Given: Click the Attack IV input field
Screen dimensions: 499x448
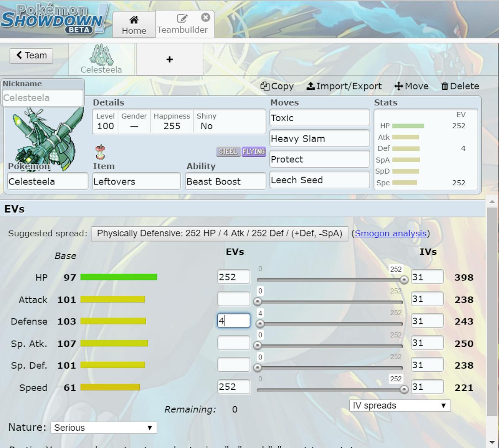Looking at the screenshot, I should click(x=427, y=299).
